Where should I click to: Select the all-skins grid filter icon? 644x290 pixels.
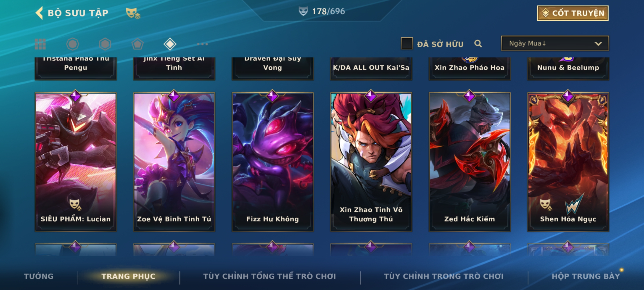click(40, 44)
